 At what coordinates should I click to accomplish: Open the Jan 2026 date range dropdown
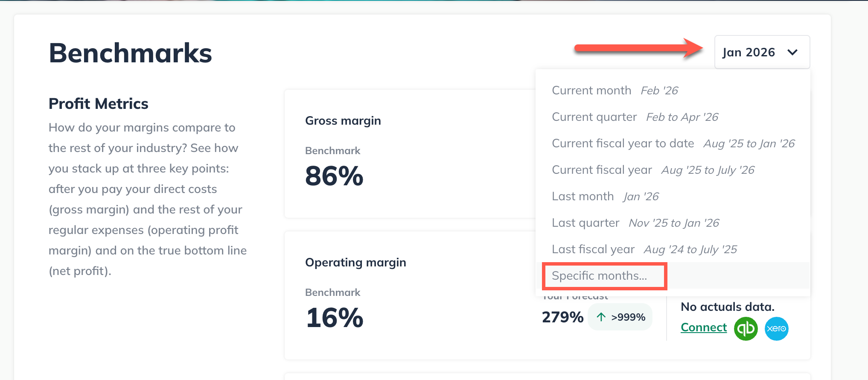[x=761, y=52]
